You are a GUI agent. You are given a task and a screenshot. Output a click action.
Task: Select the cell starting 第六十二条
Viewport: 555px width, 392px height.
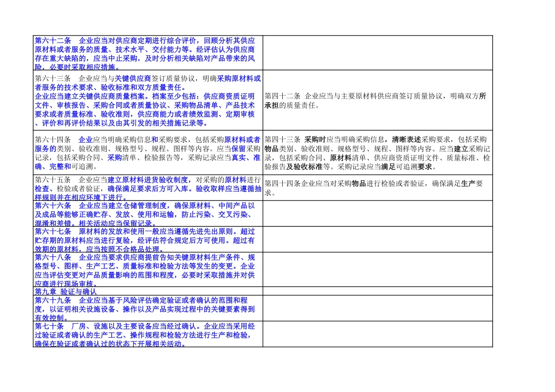(x=148, y=53)
